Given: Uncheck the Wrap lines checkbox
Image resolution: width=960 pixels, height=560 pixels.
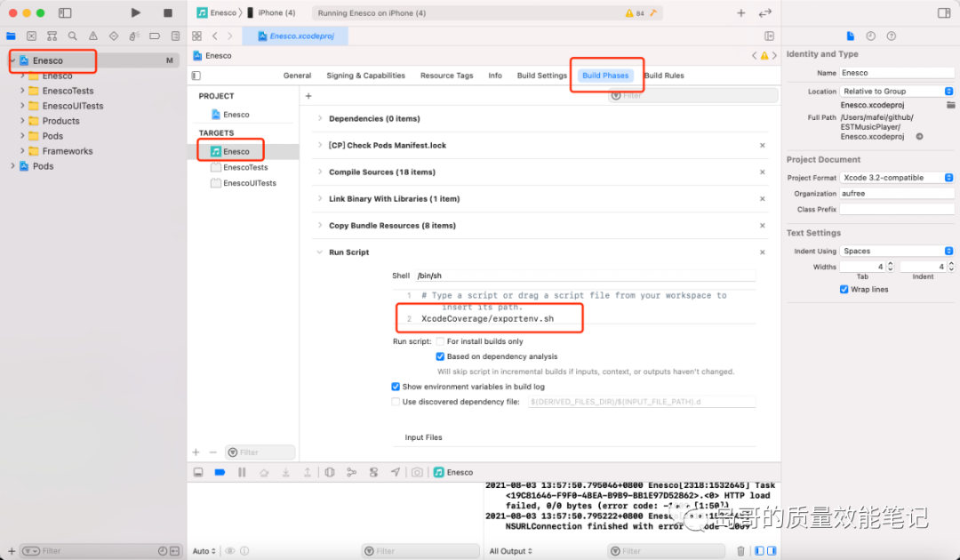Looking at the screenshot, I should click(x=844, y=290).
